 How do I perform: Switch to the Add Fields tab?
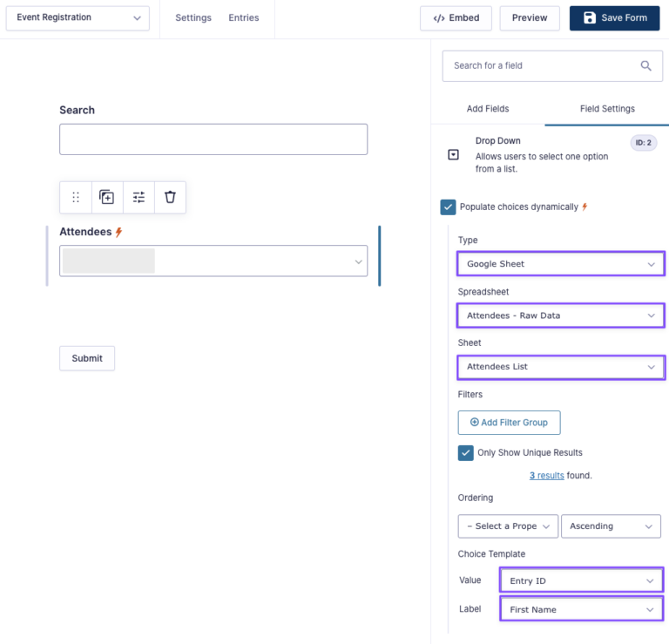coord(488,109)
